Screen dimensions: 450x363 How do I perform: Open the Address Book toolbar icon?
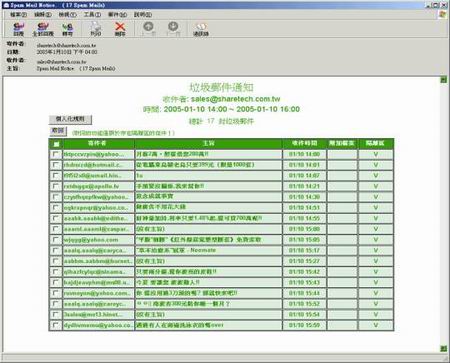click(x=201, y=29)
